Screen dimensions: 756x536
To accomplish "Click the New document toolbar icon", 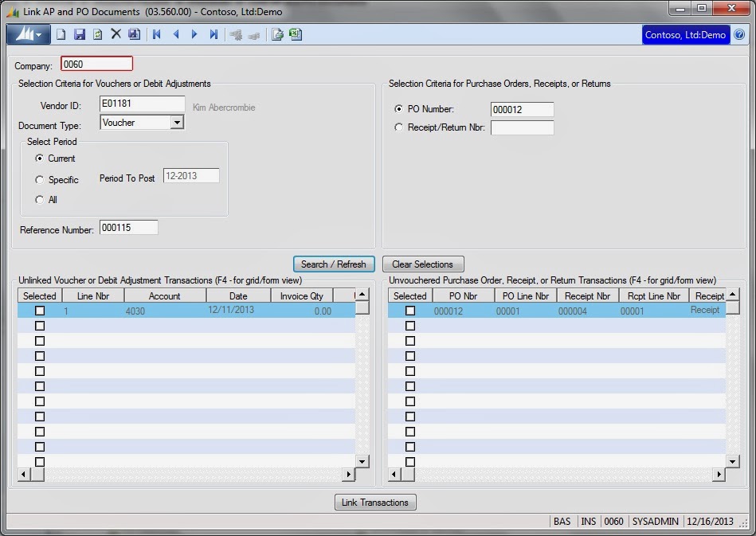I will tap(61, 34).
